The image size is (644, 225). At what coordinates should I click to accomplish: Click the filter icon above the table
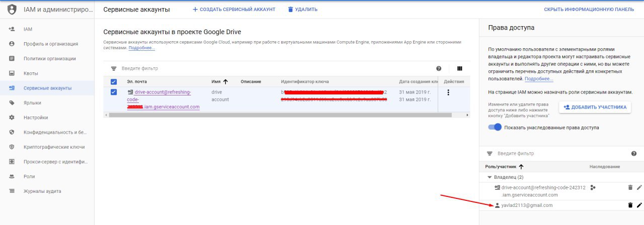pos(114,68)
